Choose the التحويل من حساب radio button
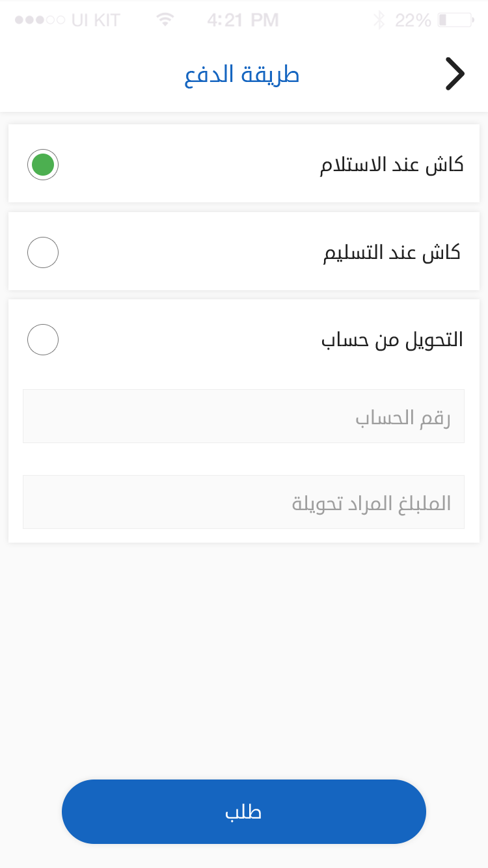The image size is (488, 868). (x=43, y=340)
